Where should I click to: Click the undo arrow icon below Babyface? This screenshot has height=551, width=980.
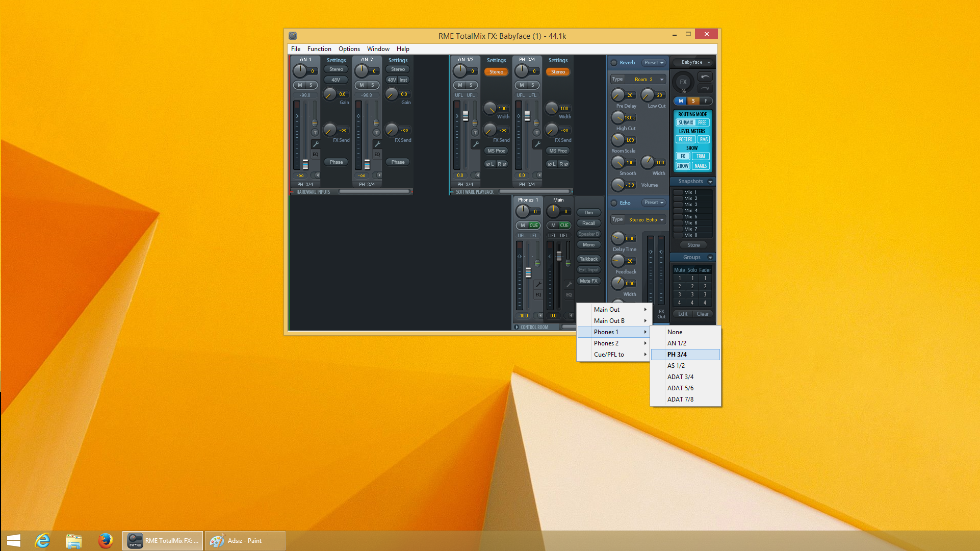point(705,77)
